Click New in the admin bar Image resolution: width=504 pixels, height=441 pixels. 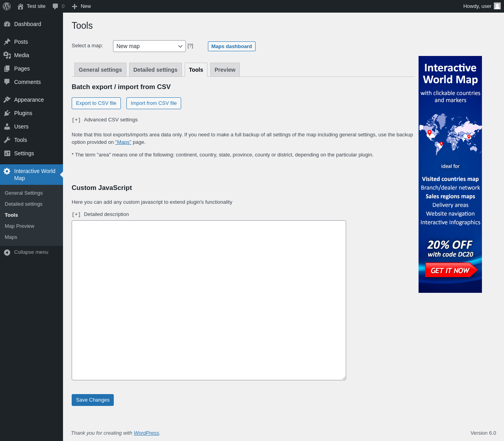pyautogui.click(x=86, y=6)
